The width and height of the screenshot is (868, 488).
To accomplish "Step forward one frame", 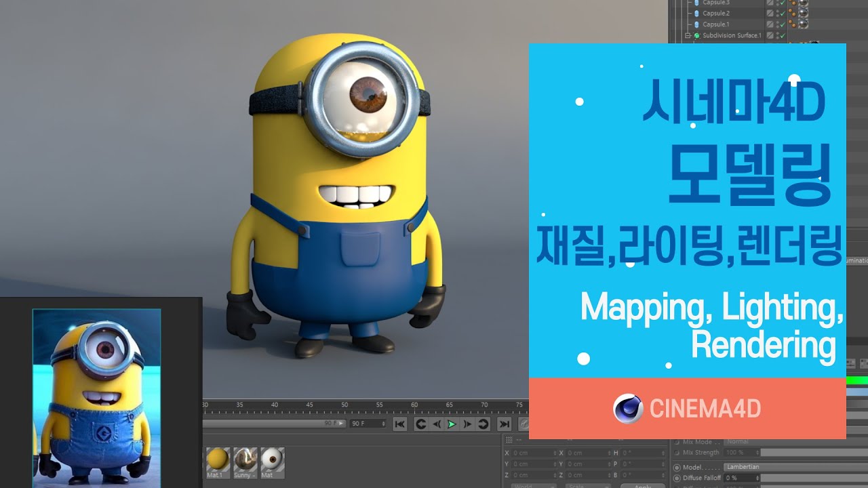I will [467, 424].
